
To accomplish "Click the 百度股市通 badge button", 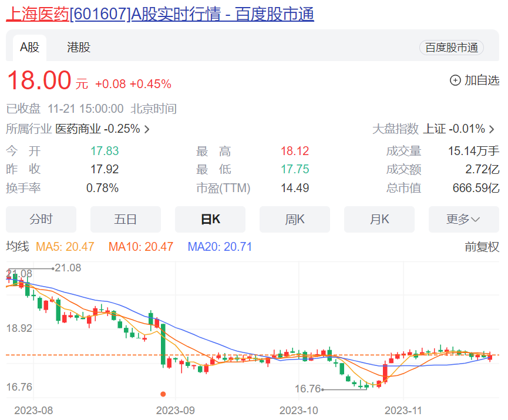I will (x=451, y=48).
